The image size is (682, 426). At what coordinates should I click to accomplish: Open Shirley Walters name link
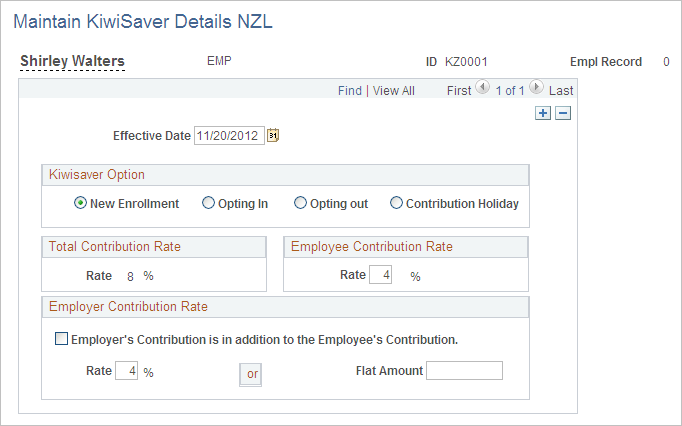tap(72, 61)
